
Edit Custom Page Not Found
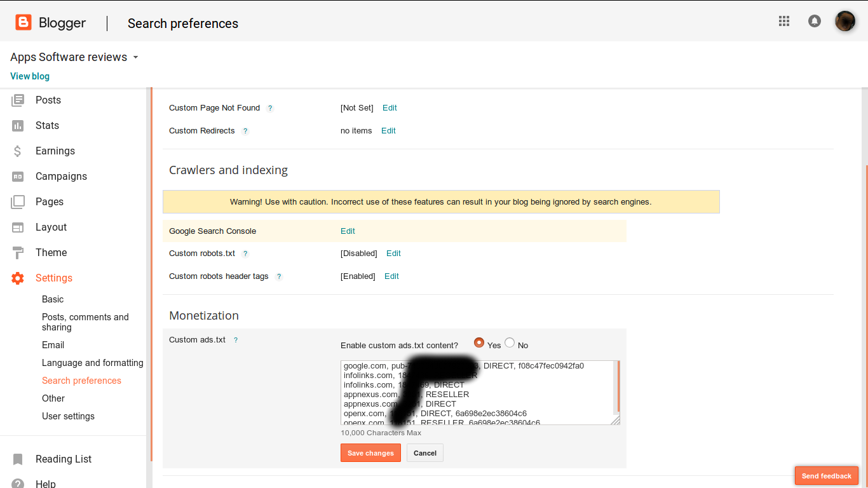tap(390, 108)
